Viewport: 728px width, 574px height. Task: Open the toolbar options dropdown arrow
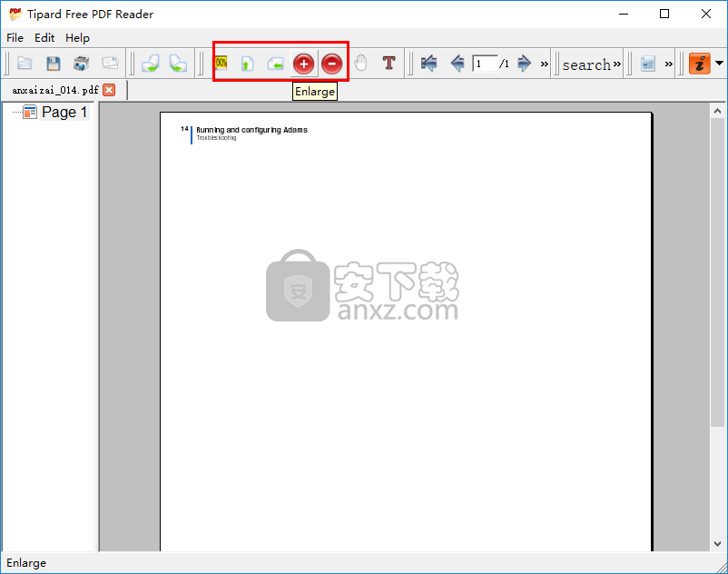(x=719, y=63)
